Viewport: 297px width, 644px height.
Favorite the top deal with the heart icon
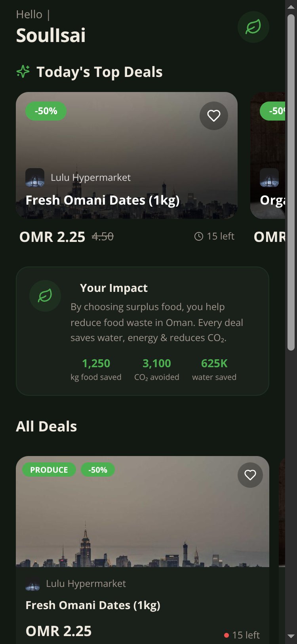pyautogui.click(x=214, y=116)
